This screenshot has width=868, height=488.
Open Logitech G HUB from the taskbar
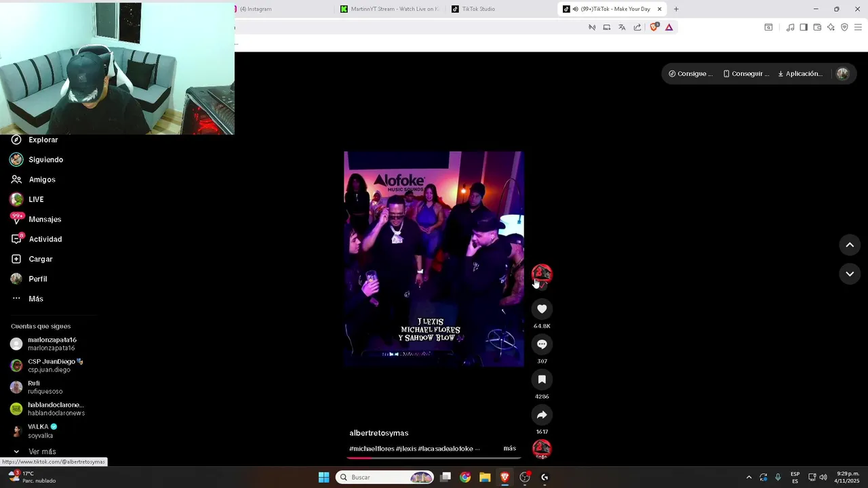pyautogui.click(x=545, y=477)
